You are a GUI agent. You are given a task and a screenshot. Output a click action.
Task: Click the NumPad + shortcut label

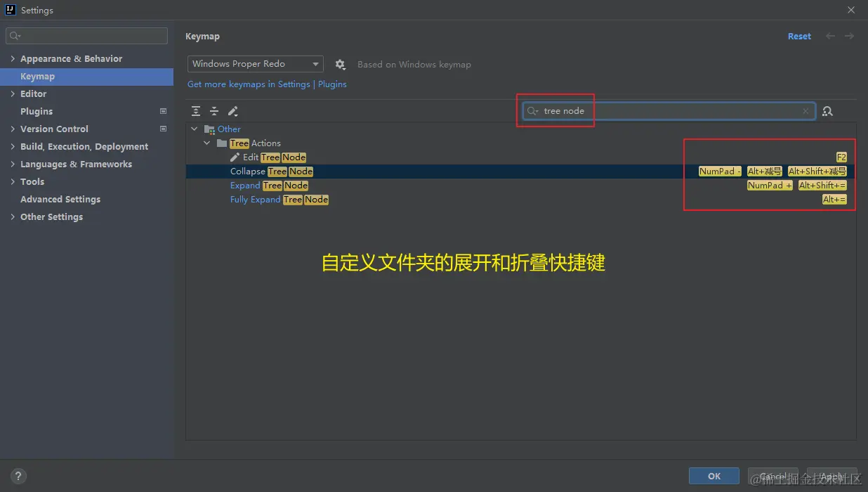click(x=770, y=186)
